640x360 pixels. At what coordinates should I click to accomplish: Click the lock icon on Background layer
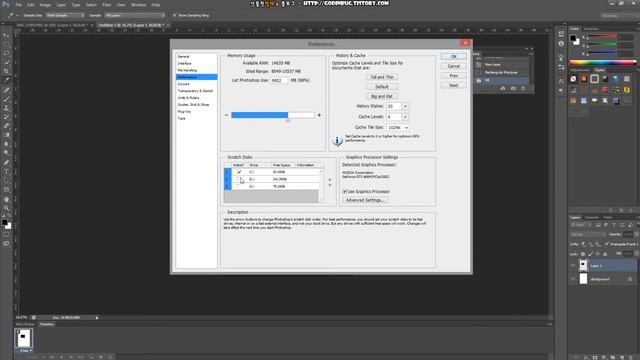click(x=629, y=279)
